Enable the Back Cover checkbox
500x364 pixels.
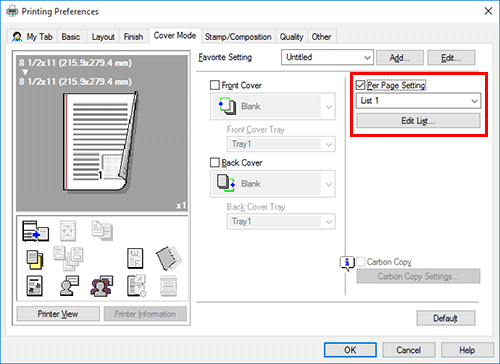pyautogui.click(x=215, y=163)
